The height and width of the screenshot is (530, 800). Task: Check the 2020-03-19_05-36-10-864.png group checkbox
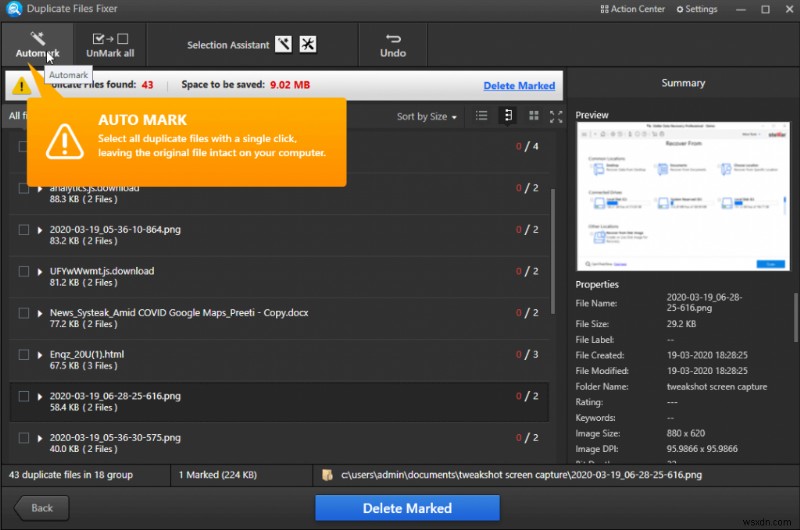coord(23,230)
